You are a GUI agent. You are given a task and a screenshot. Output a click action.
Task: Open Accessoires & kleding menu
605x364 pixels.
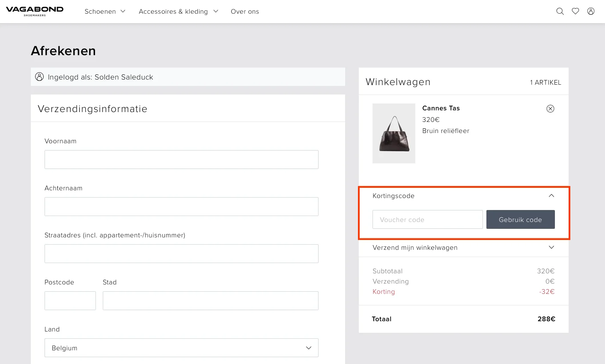(x=178, y=12)
